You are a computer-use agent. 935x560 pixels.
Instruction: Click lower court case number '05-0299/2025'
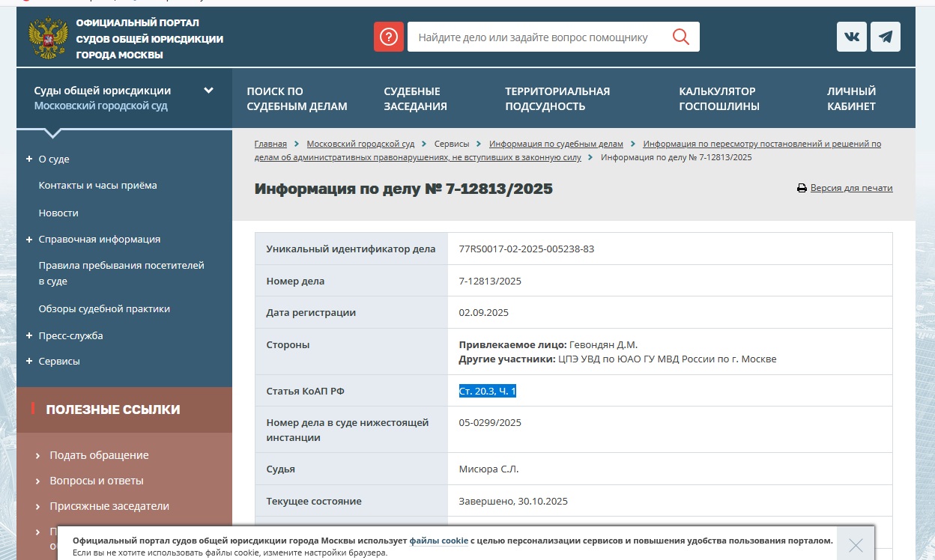490,423
